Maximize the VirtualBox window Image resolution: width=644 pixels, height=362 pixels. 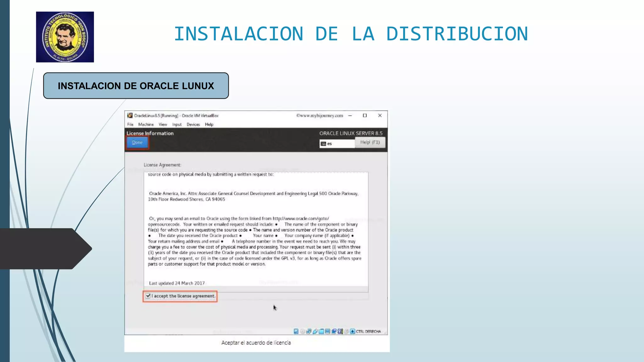tap(365, 116)
